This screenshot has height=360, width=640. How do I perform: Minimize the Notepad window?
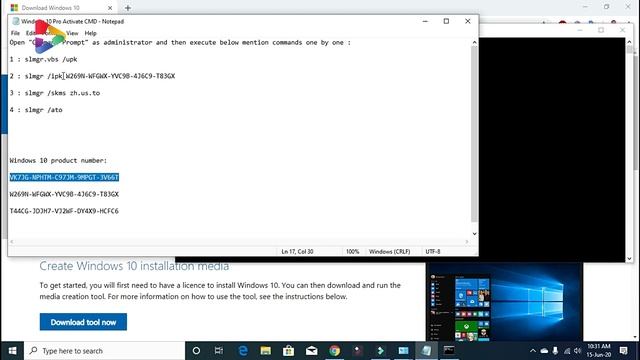425,21
